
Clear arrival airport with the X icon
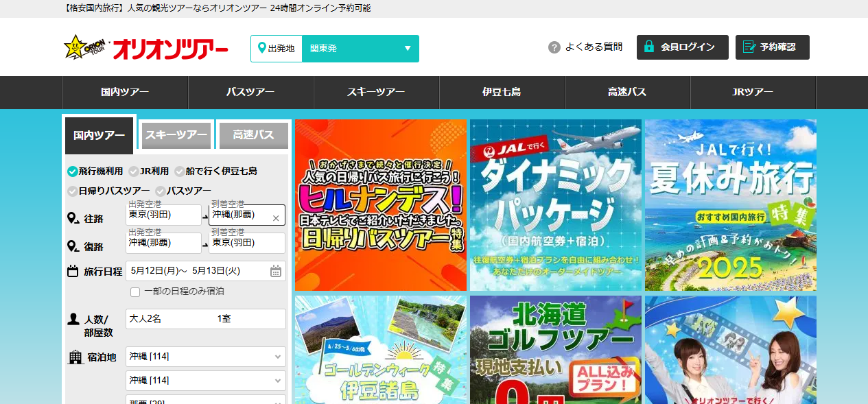276,218
